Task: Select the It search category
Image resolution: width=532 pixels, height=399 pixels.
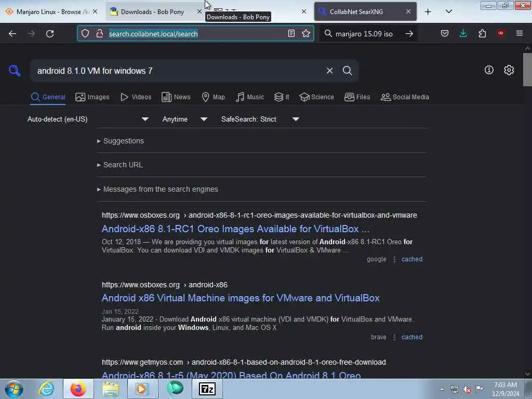Action: point(282,97)
